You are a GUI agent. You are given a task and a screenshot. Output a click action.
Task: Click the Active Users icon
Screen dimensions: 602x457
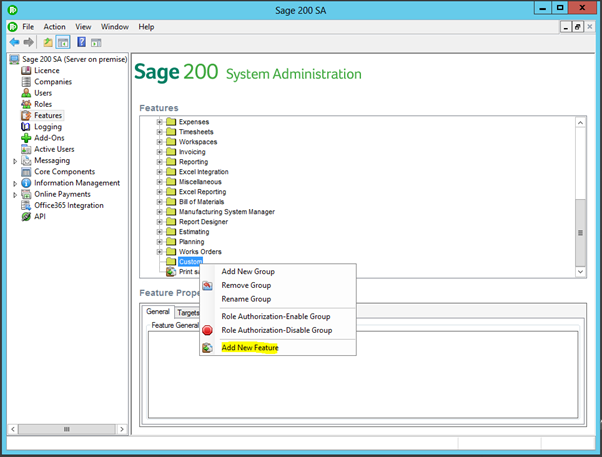tap(26, 149)
